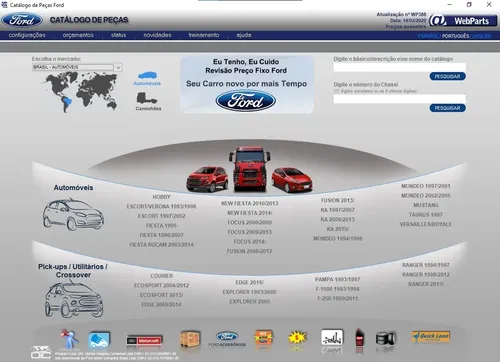Open RANGER 2013/ catalog
The height and width of the screenshot is (362, 500).
point(426,284)
